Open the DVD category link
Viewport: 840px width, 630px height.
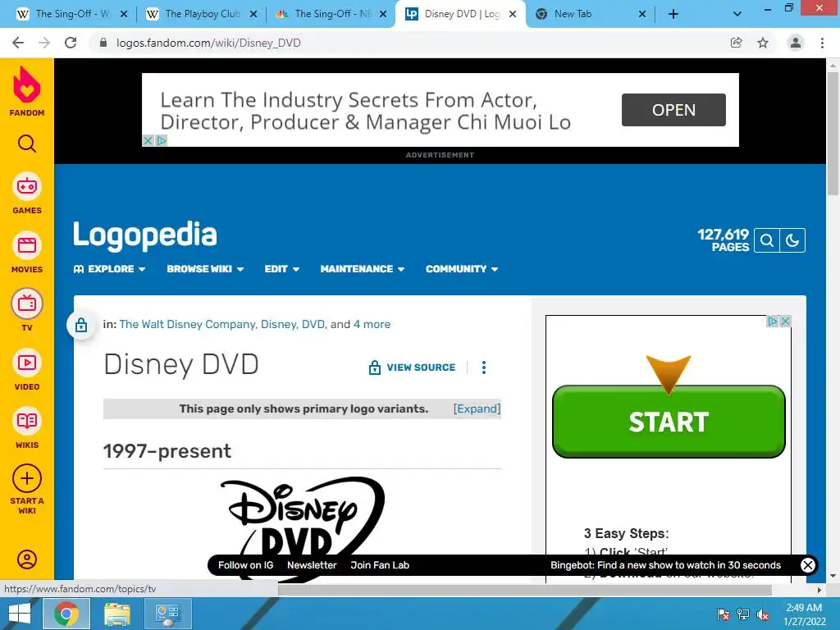[313, 324]
